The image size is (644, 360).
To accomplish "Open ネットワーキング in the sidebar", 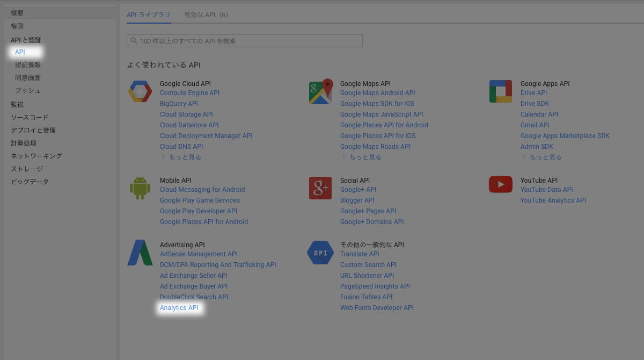I will tap(36, 156).
